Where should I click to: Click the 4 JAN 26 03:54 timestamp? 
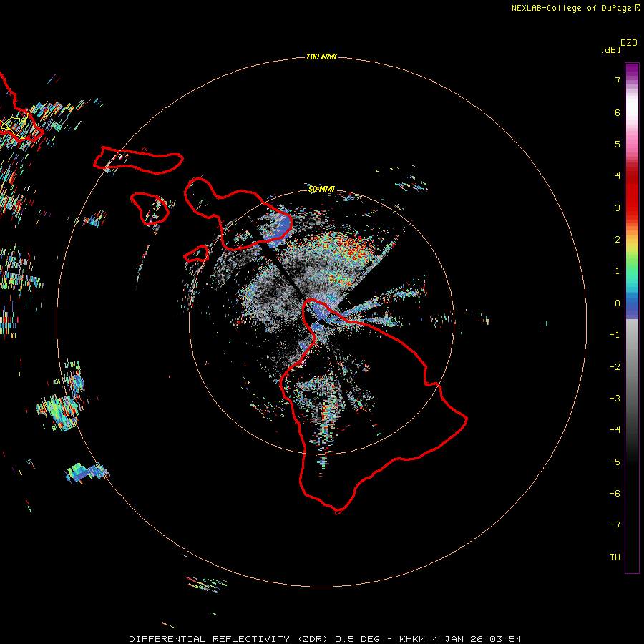click(x=477, y=639)
